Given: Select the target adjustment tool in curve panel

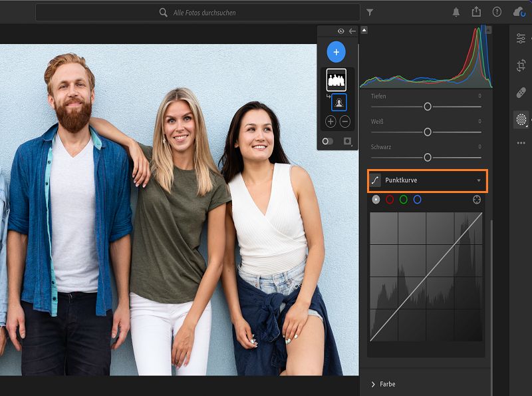Looking at the screenshot, I should coord(477,200).
